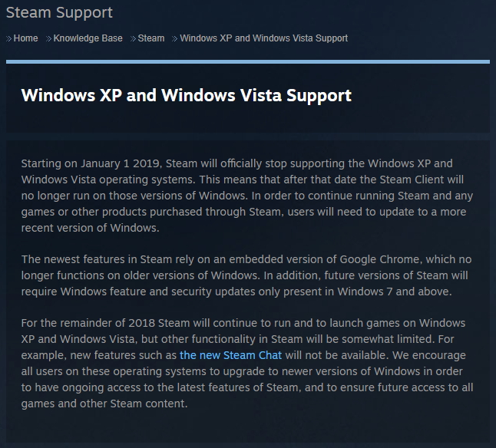Click the Steam Support header title
The height and width of the screenshot is (448, 496).
click(59, 13)
